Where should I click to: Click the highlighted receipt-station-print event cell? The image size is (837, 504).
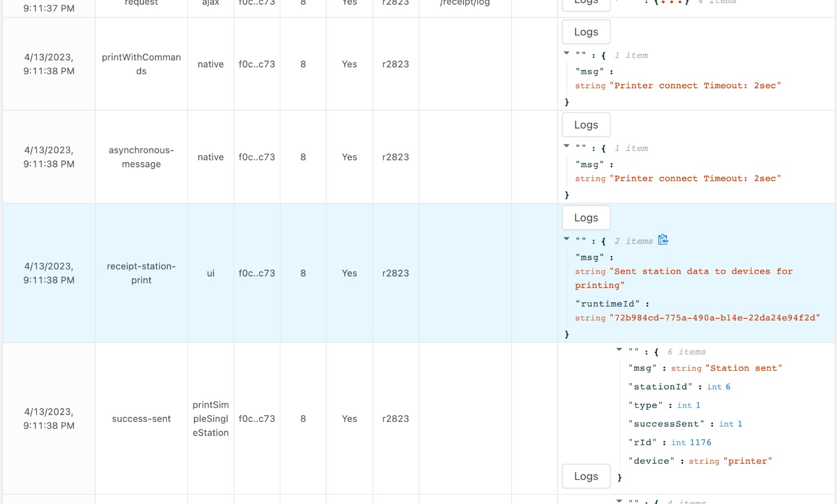click(x=141, y=273)
